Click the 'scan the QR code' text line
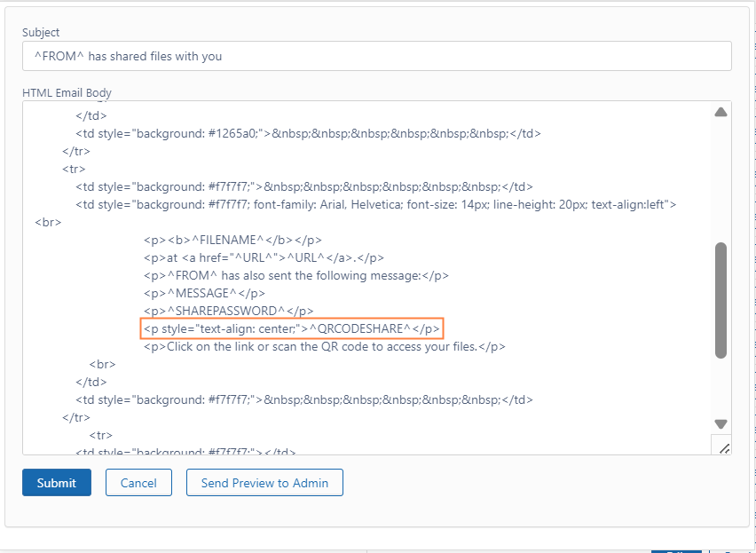Screen dimensions: 756x553 (x=324, y=346)
